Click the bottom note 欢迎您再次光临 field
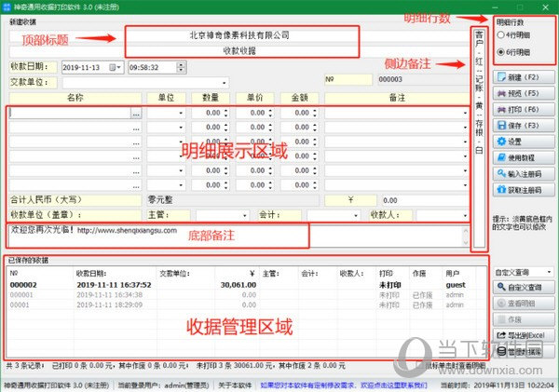This screenshot has height=392, width=559. pos(236,236)
